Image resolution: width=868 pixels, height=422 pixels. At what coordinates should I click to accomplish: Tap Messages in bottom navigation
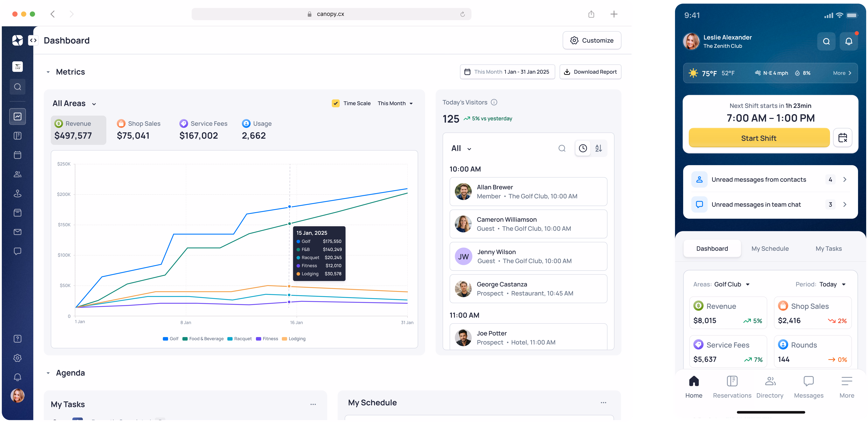pos(808,387)
